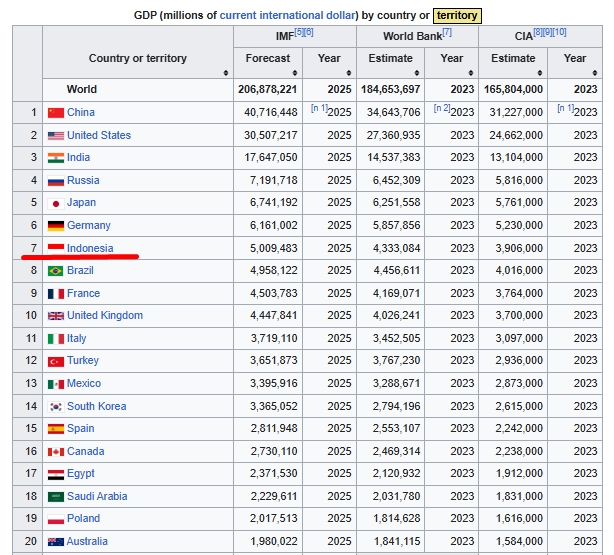Image resolution: width=614 pixels, height=555 pixels.
Task: Click the United Kingdom flag icon
Action: tap(56, 316)
